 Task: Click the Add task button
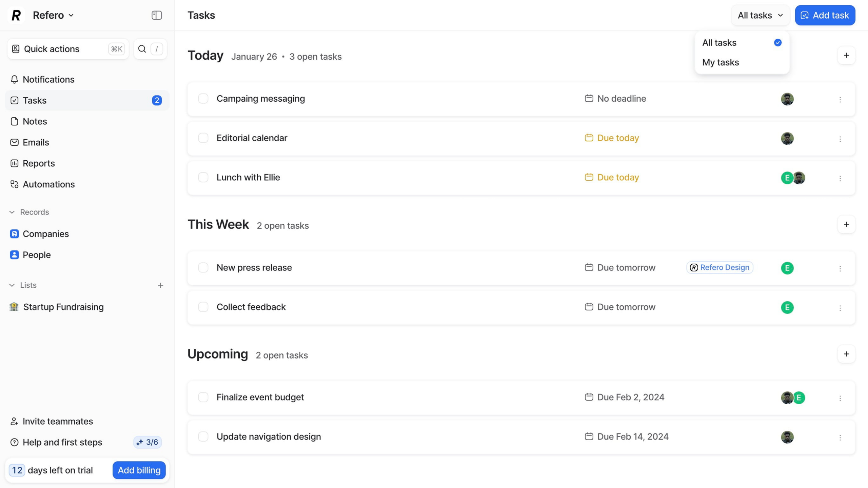[825, 15]
